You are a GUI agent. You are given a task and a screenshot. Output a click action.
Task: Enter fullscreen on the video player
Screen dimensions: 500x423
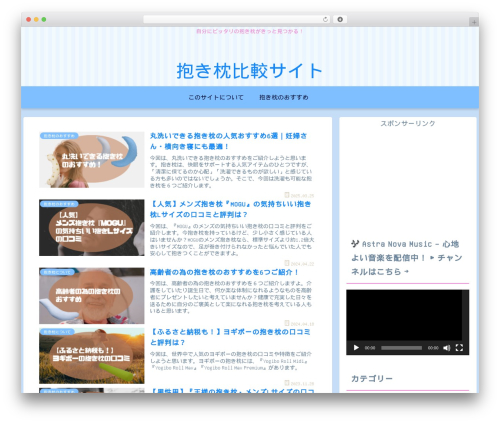459,348
